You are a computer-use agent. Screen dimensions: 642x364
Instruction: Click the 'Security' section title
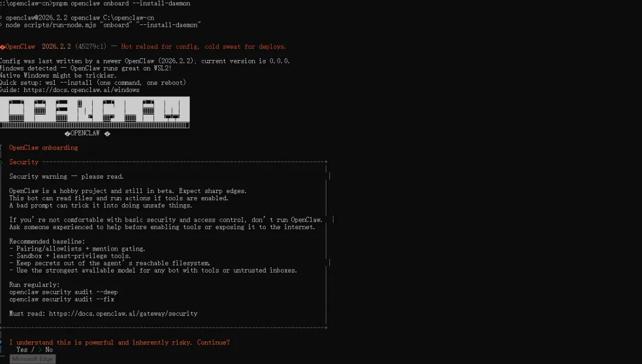coord(24,162)
